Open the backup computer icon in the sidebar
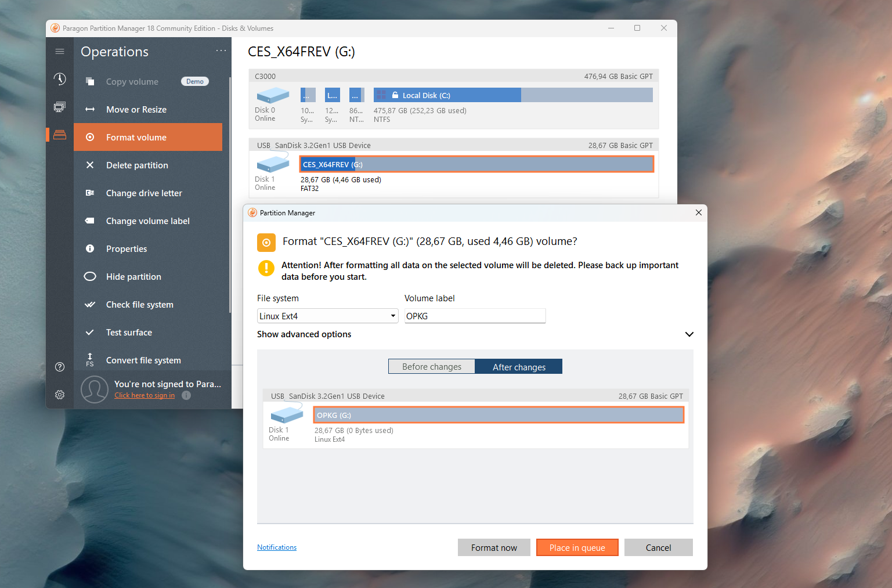Screen dimensions: 892x588 tap(60, 107)
